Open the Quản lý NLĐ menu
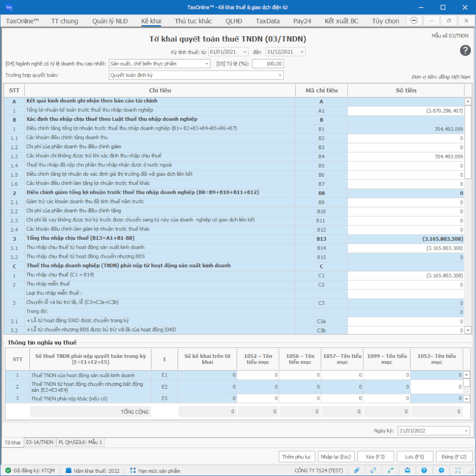This screenshot has width=476, height=476. click(x=110, y=21)
